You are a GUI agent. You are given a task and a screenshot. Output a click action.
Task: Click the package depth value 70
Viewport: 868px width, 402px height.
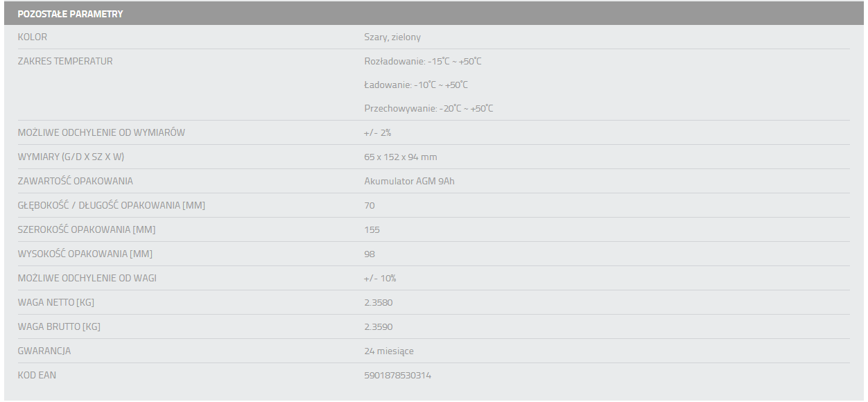370,205
